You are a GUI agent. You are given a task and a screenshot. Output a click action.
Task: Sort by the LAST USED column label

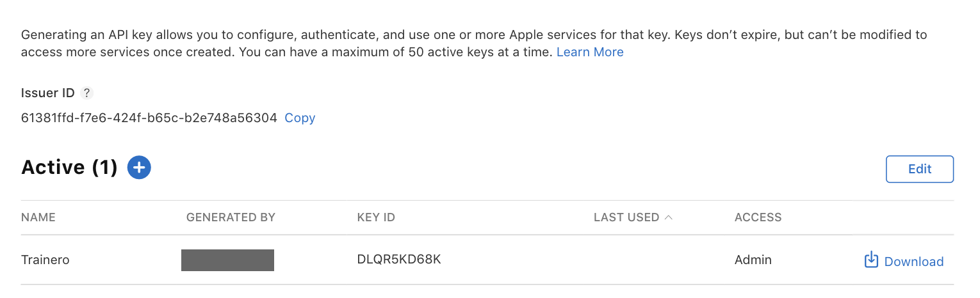point(626,217)
